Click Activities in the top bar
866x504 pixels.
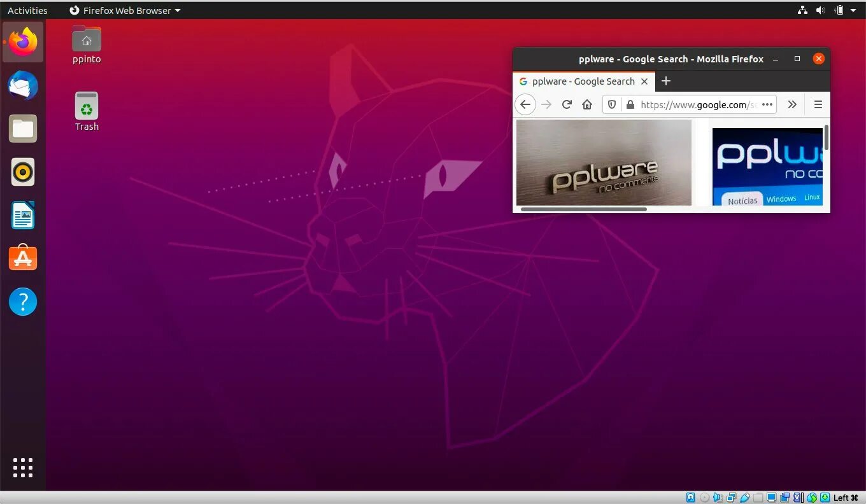(x=27, y=10)
